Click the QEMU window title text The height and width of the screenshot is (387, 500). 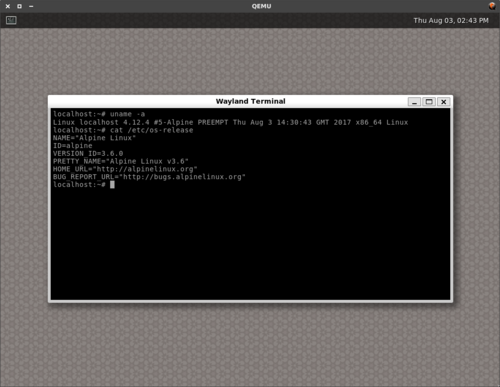pyautogui.click(x=261, y=6)
